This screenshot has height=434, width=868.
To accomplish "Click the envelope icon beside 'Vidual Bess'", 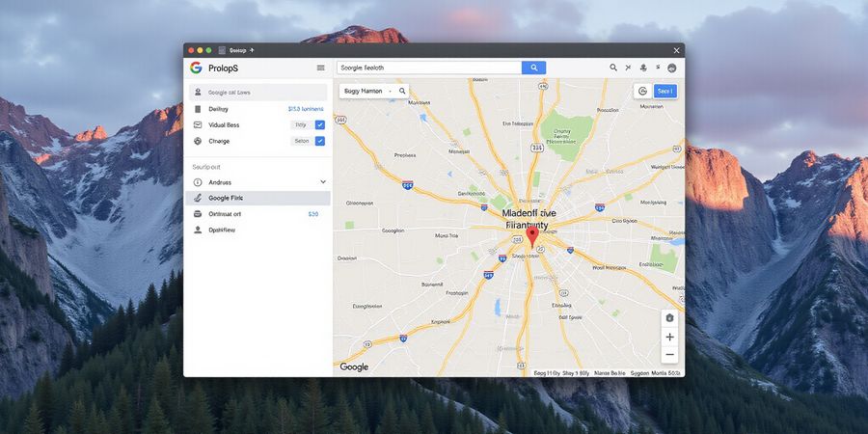I will (x=198, y=125).
